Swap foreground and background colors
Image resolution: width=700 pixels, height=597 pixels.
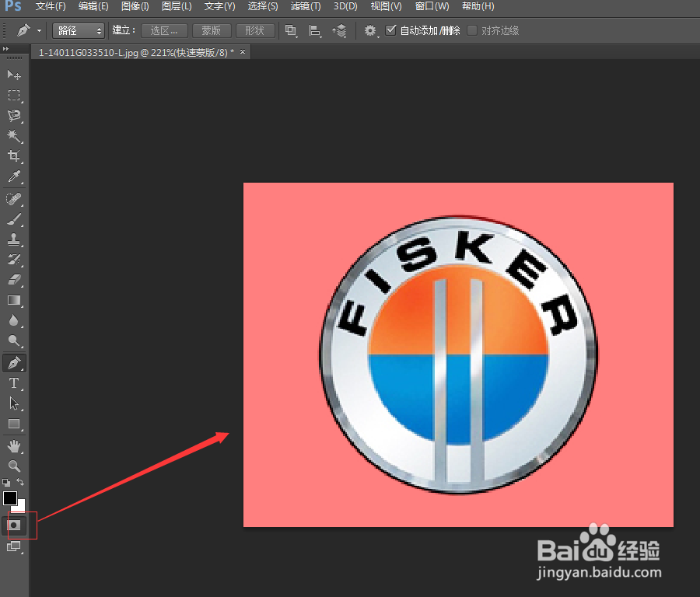click(x=20, y=482)
